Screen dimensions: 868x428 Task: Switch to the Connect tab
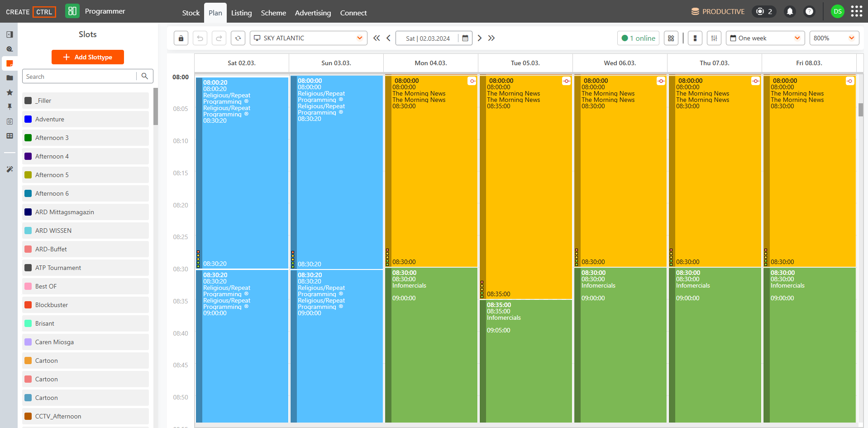click(353, 13)
